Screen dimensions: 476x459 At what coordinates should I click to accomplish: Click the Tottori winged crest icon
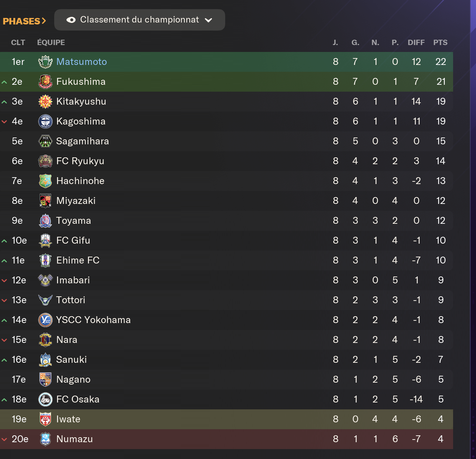(x=45, y=300)
